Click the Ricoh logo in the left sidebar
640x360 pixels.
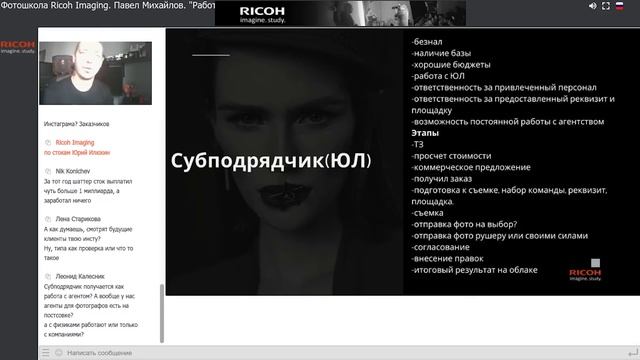pos(18,47)
